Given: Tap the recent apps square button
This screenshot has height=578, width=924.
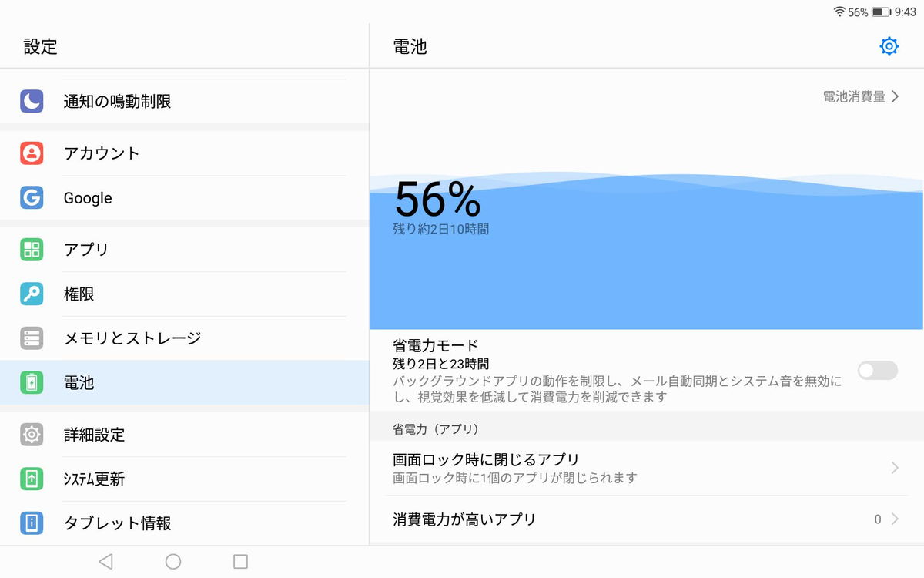Looking at the screenshot, I should [240, 562].
